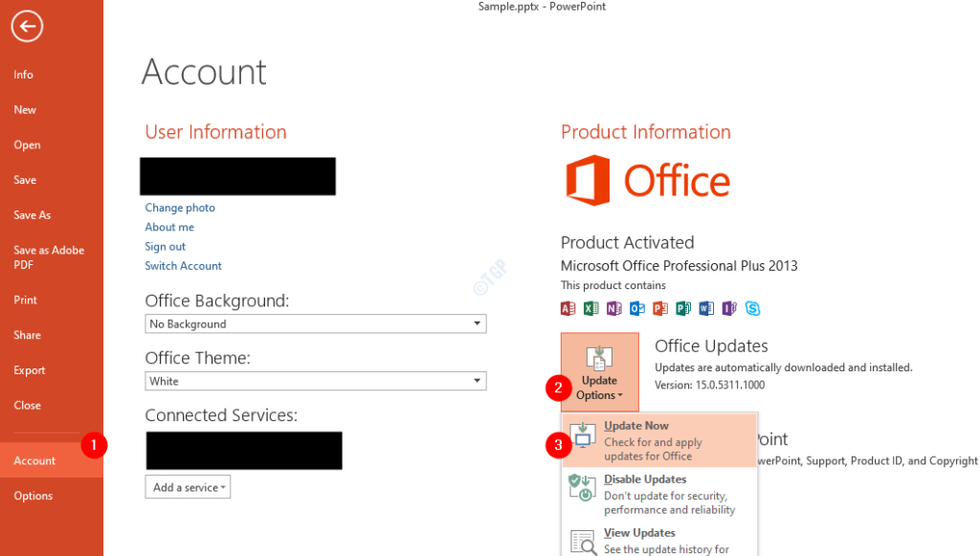Open the Office Background dropdown
This screenshot has height=556, width=980.
point(476,323)
